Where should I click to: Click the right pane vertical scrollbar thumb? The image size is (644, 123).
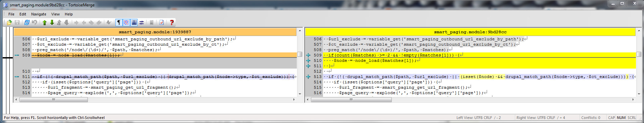coord(639,54)
